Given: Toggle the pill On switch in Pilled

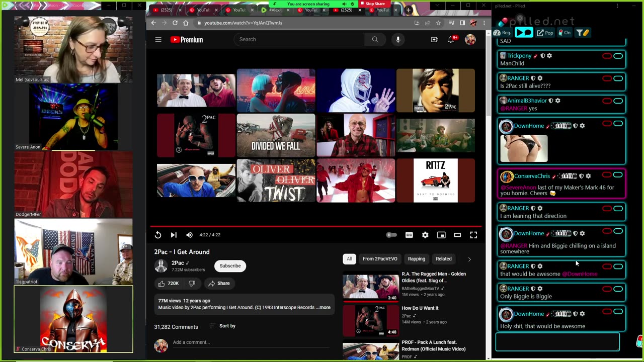Looking at the screenshot, I should click(565, 33).
